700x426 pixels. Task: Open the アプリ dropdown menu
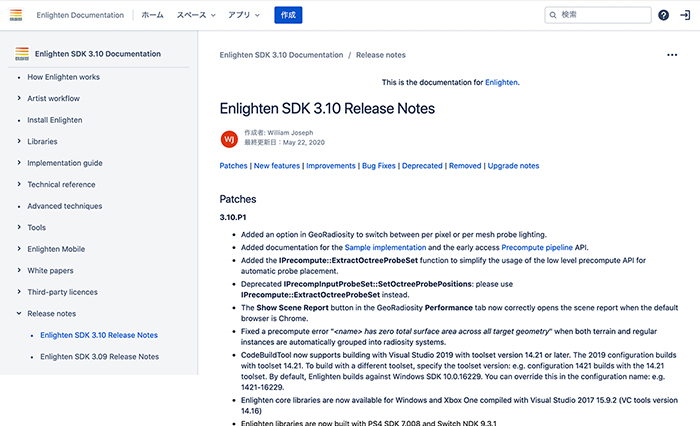243,16
